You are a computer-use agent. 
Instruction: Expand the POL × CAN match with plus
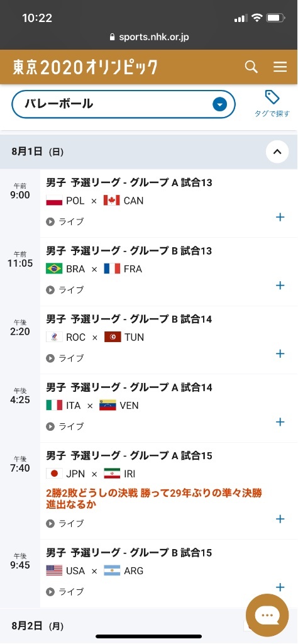[x=280, y=217]
